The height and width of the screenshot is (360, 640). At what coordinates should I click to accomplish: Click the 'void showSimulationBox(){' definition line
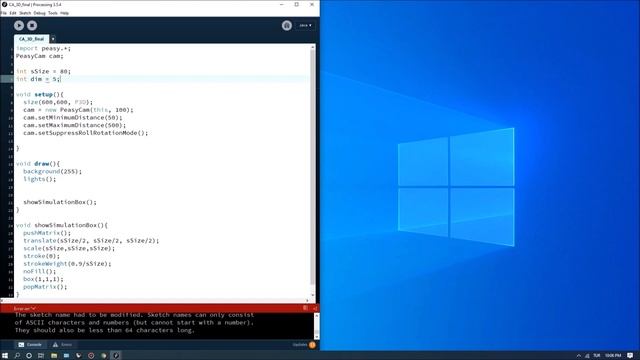[x=62, y=225]
